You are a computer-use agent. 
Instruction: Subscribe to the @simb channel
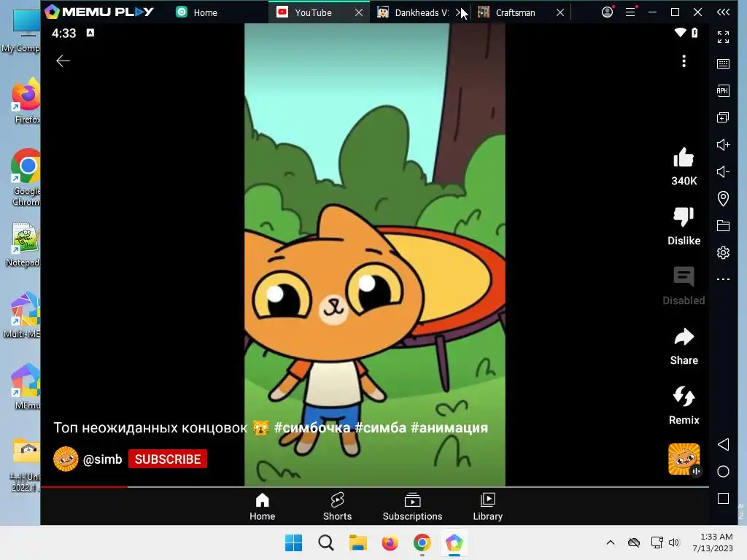[168, 459]
